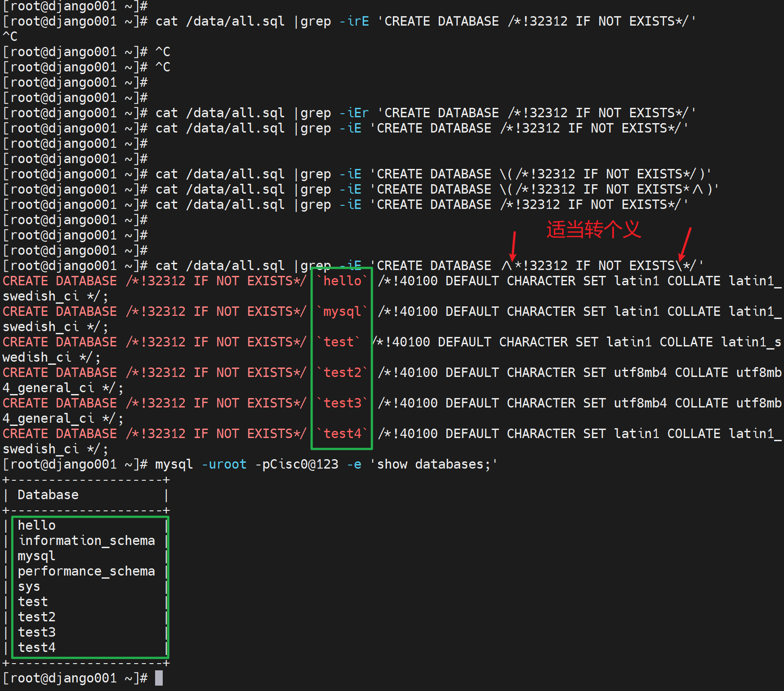This screenshot has width=784, height=691.
Task: Click performance_schema in the database list
Action: pyautogui.click(x=86, y=571)
